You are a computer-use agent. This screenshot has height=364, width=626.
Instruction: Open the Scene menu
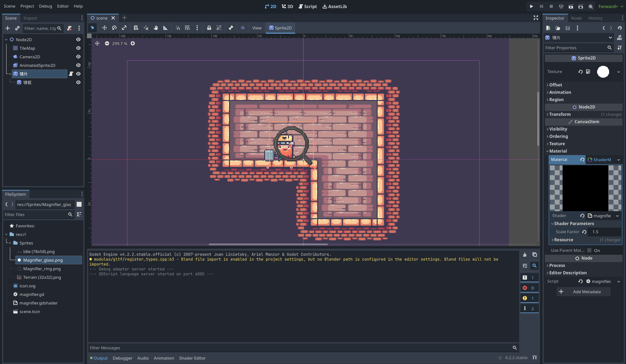pyautogui.click(x=10, y=6)
